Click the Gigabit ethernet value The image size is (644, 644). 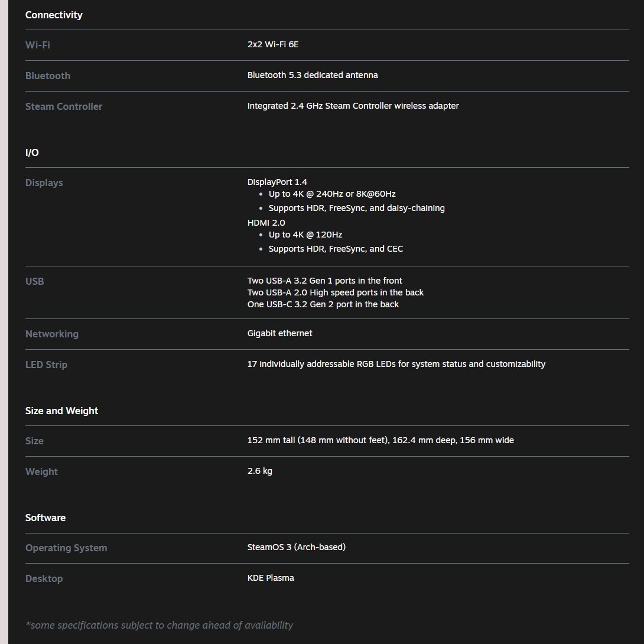point(279,333)
